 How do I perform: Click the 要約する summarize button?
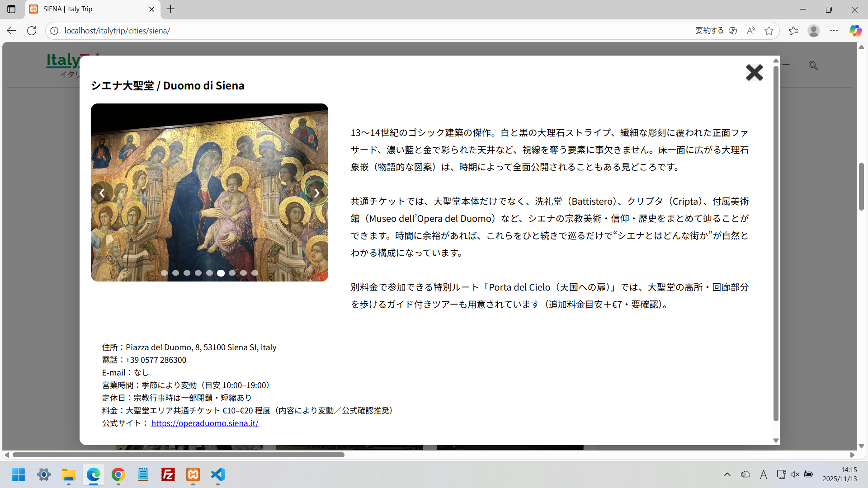[709, 31]
